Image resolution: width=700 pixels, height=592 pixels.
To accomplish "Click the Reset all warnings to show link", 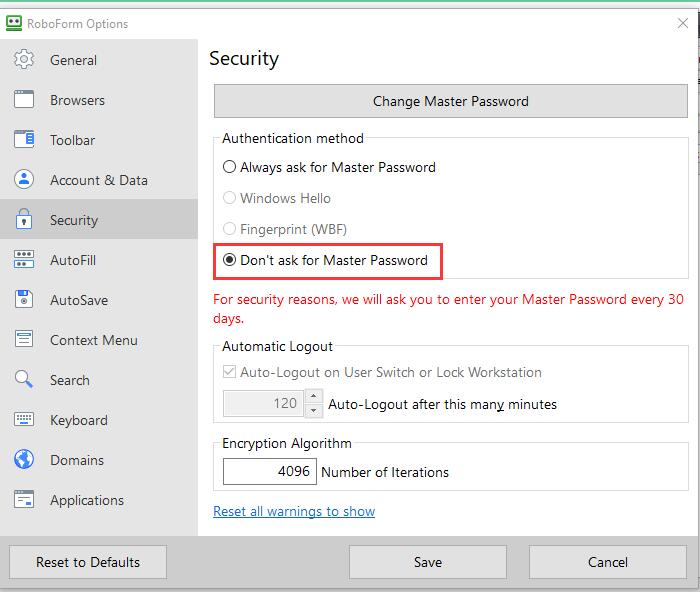I will 294,511.
